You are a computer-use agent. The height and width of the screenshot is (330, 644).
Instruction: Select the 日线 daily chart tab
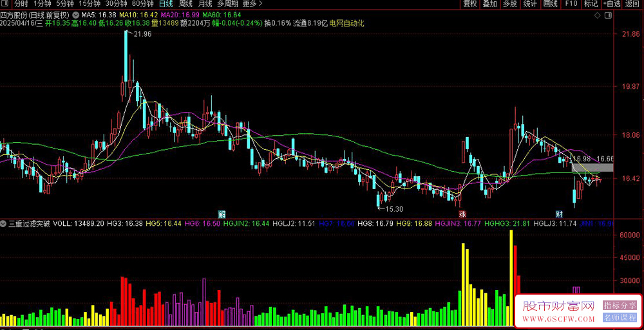click(166, 4)
